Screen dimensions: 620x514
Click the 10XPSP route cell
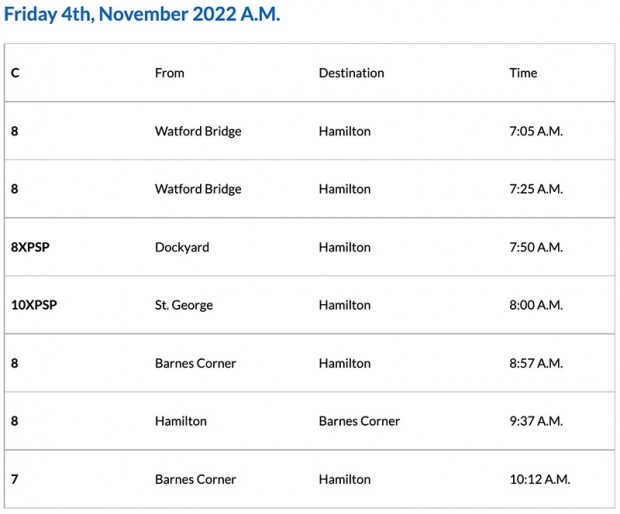pyautogui.click(x=34, y=305)
